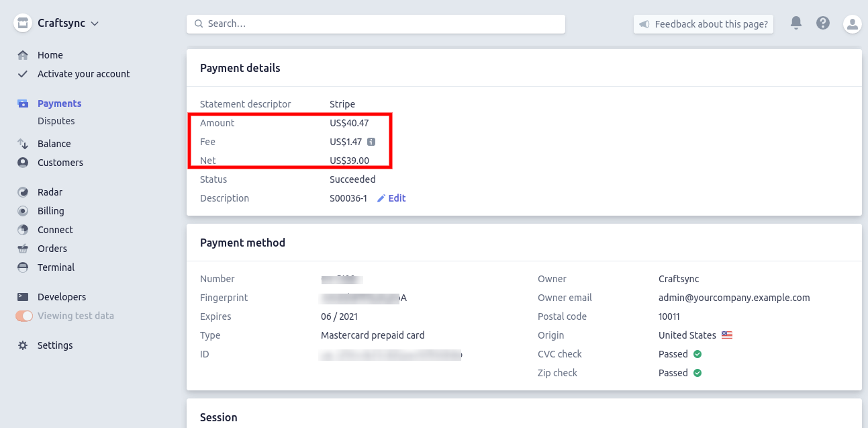868x428 pixels.
Task: Click the Craftsync store logo icon
Action: [23, 24]
